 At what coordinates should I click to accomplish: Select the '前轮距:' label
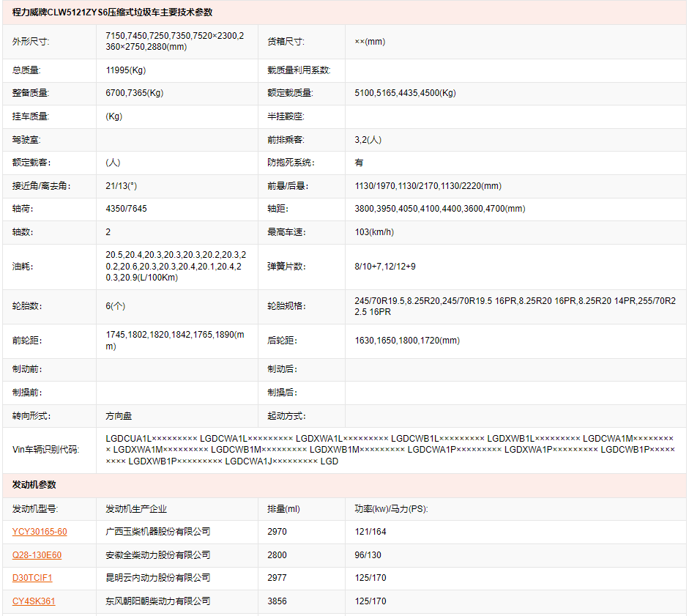click(x=27, y=341)
